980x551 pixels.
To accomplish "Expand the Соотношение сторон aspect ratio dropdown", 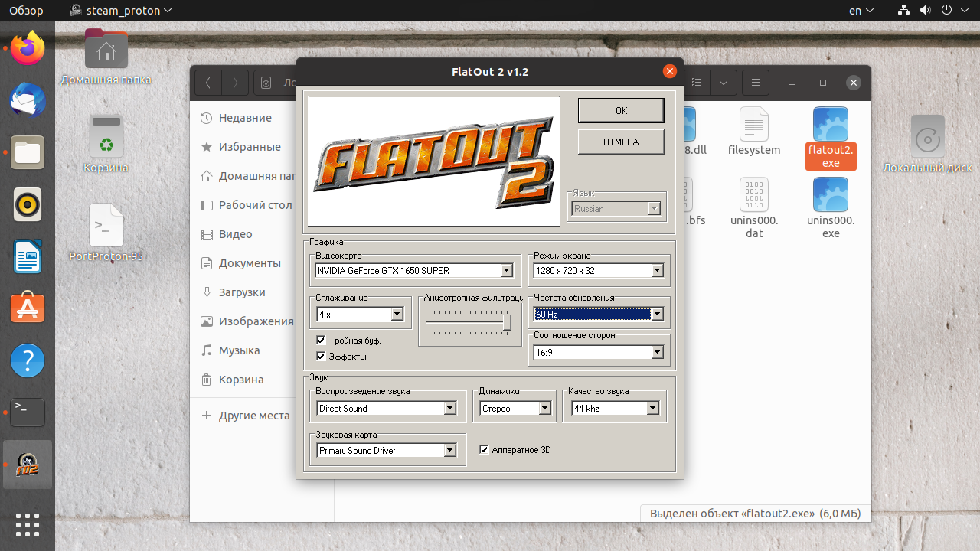I will 657,352.
